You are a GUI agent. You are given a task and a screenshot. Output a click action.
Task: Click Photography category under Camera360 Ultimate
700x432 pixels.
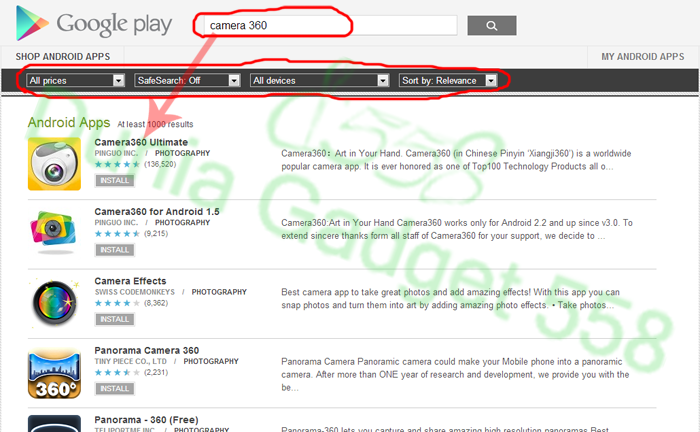[182, 153]
